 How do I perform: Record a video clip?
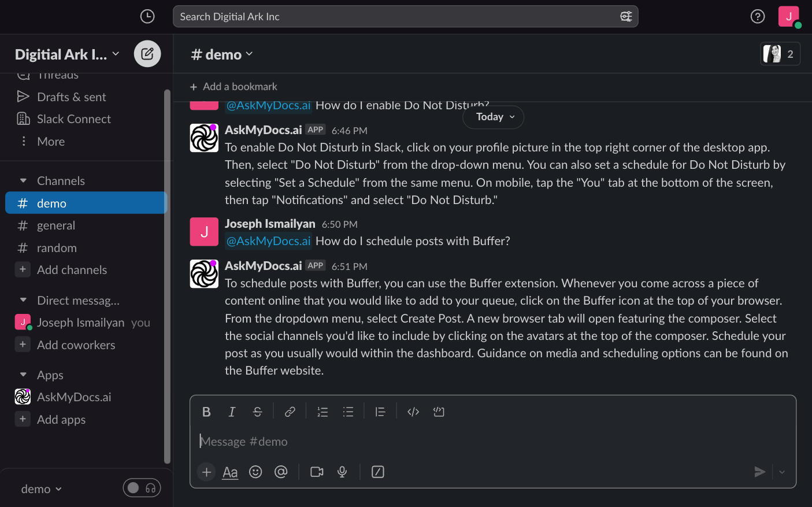tap(317, 472)
